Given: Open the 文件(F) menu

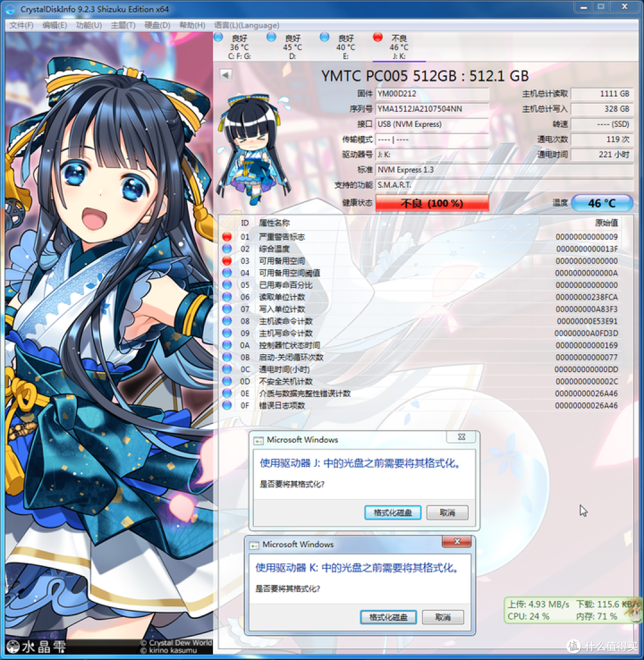Looking at the screenshot, I should (21, 25).
